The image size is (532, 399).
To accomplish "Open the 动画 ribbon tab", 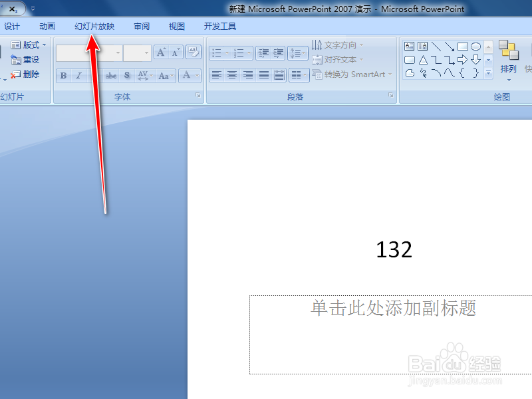I will click(x=47, y=27).
